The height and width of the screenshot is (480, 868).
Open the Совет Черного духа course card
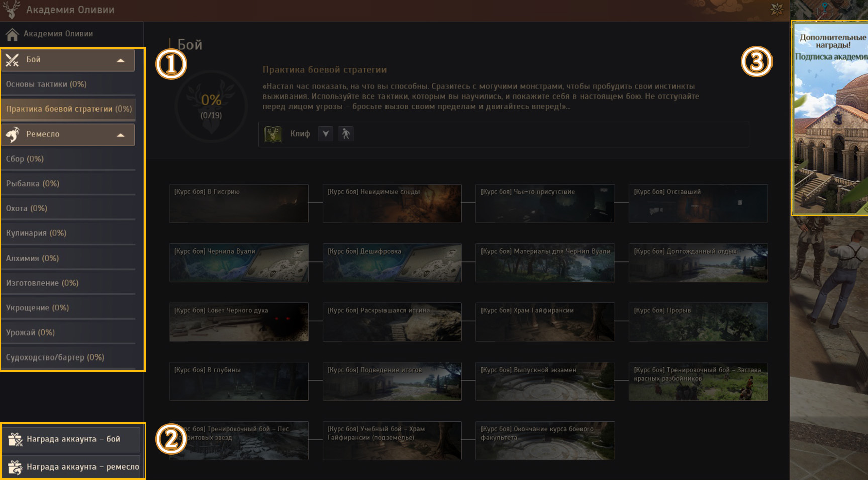239,322
